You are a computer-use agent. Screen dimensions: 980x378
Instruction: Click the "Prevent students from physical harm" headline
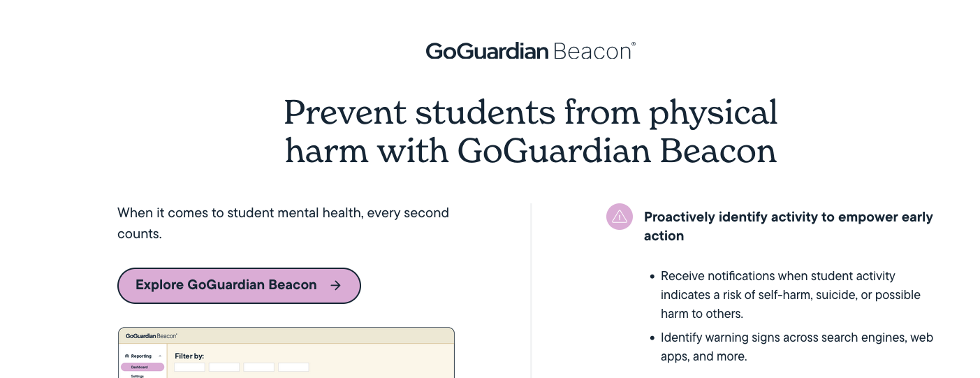tap(530, 131)
